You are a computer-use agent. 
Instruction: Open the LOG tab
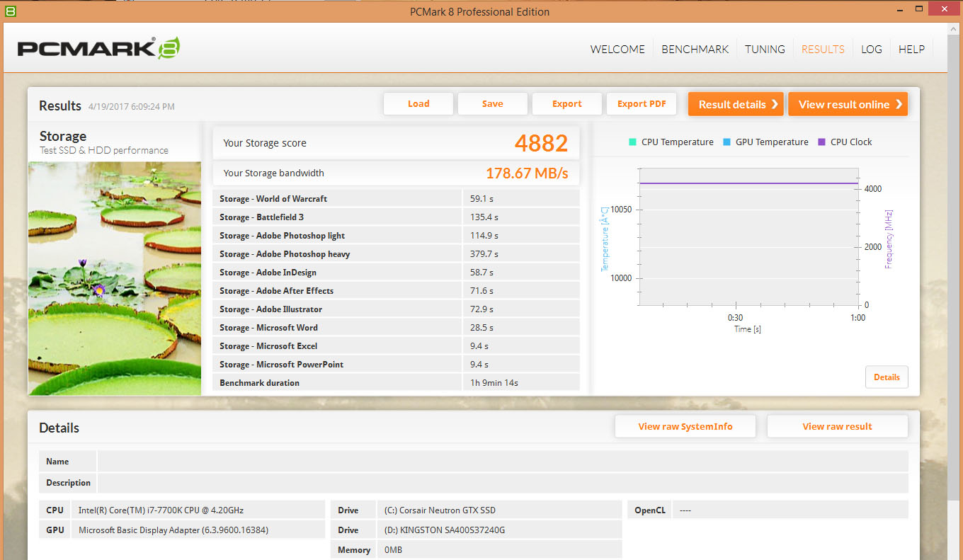point(872,49)
